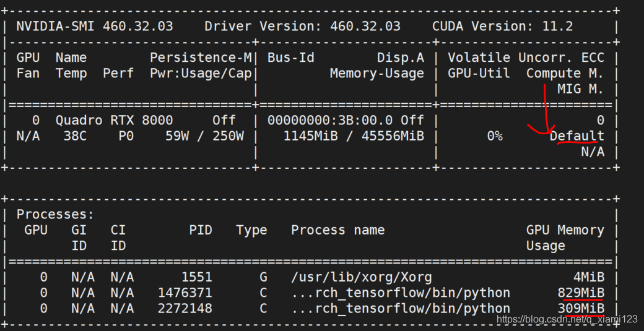The image size is (644, 331).
Task: Click the GPU-Util header
Action: pyautogui.click(x=479, y=74)
